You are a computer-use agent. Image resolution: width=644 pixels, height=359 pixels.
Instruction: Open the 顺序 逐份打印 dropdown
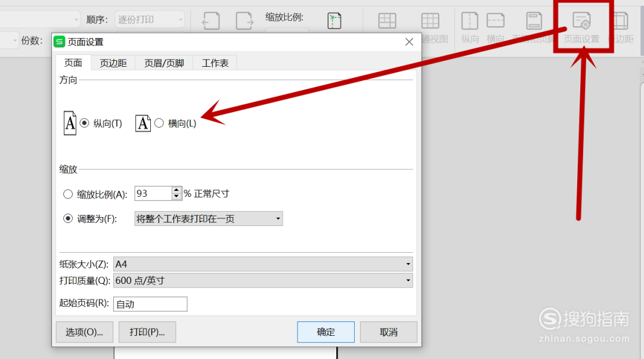150,19
